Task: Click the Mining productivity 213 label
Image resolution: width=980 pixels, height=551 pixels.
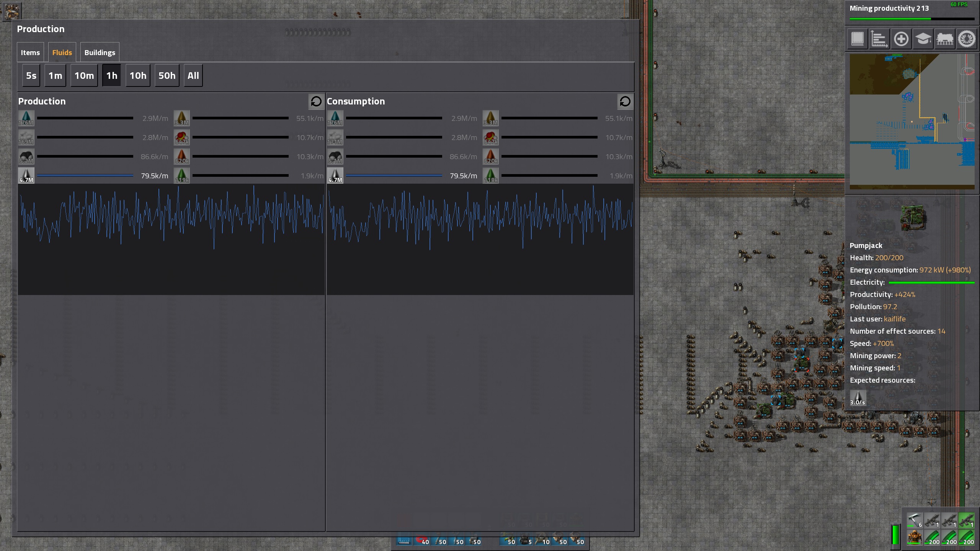Action: pyautogui.click(x=889, y=8)
